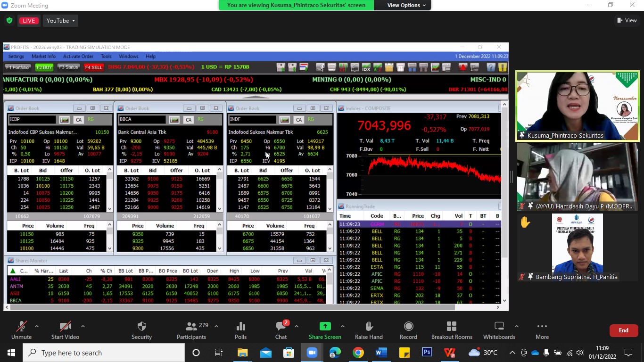644x362 pixels.
Task: Open chart icon in INDF order book
Action: coord(284,120)
